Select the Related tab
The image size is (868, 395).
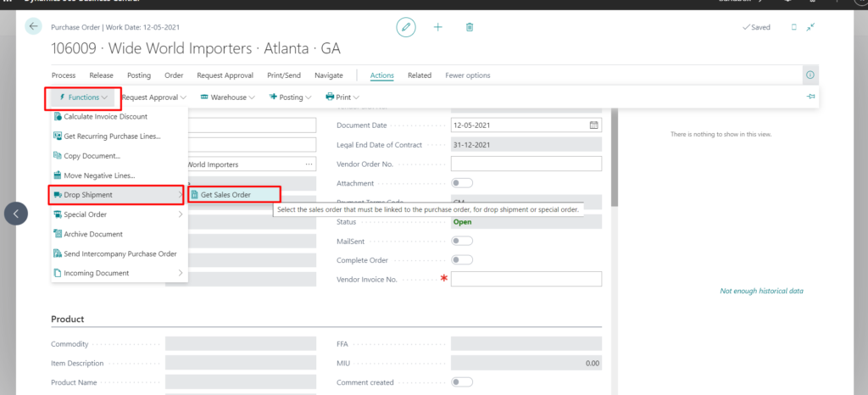tap(420, 75)
